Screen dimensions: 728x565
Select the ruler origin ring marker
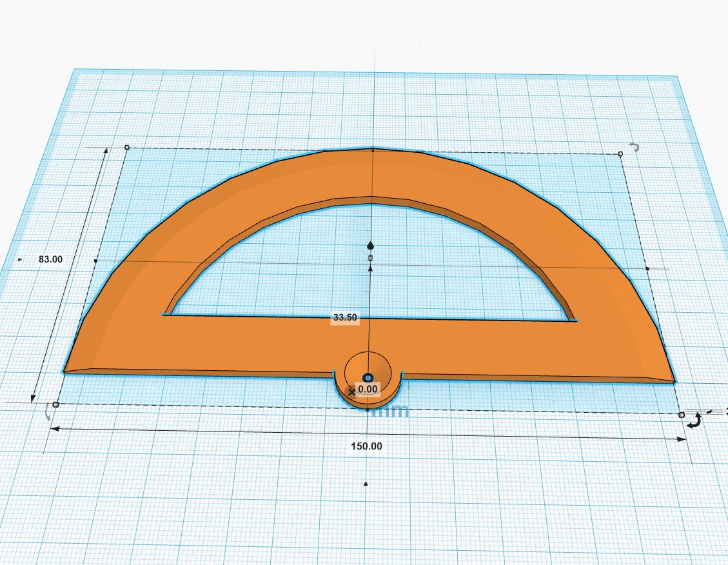[368, 377]
